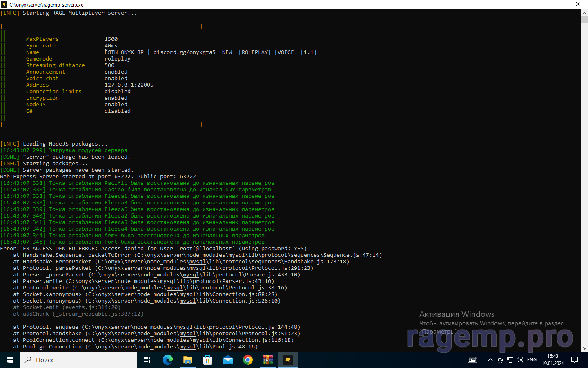The image size is (588, 368).
Task: Click the 'Encryption' label
Action: coord(42,98)
